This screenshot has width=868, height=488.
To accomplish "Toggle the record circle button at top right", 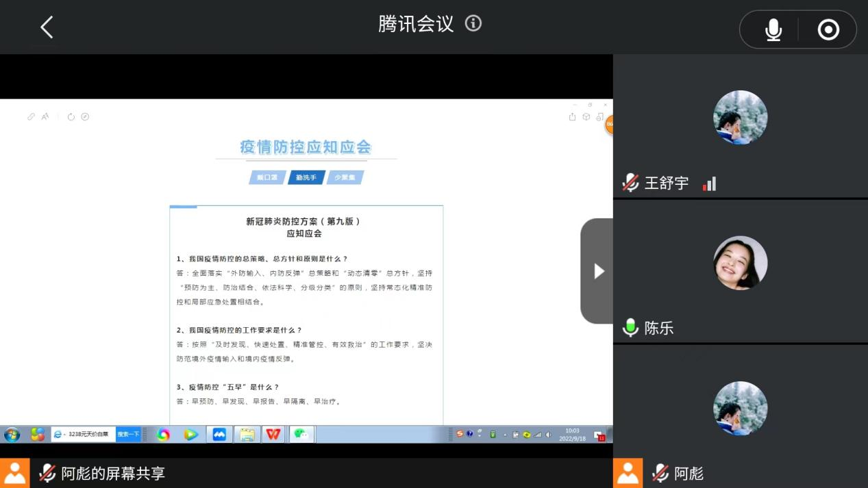I will (x=828, y=30).
